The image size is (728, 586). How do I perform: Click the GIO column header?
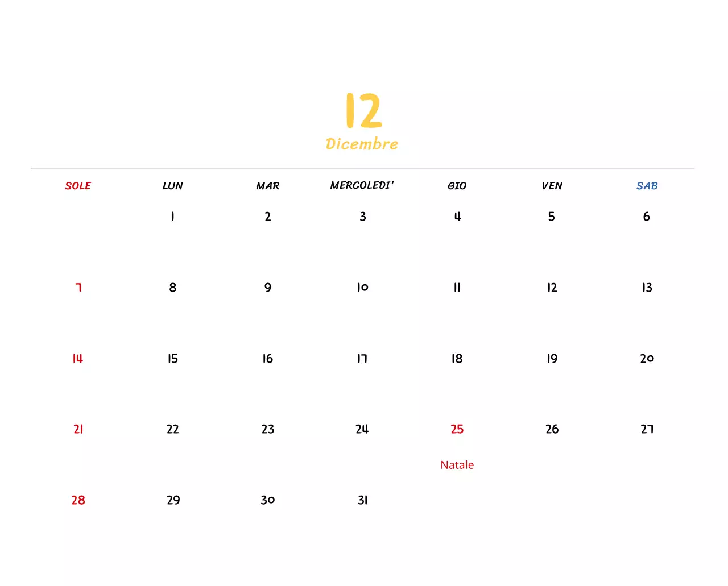[457, 185]
